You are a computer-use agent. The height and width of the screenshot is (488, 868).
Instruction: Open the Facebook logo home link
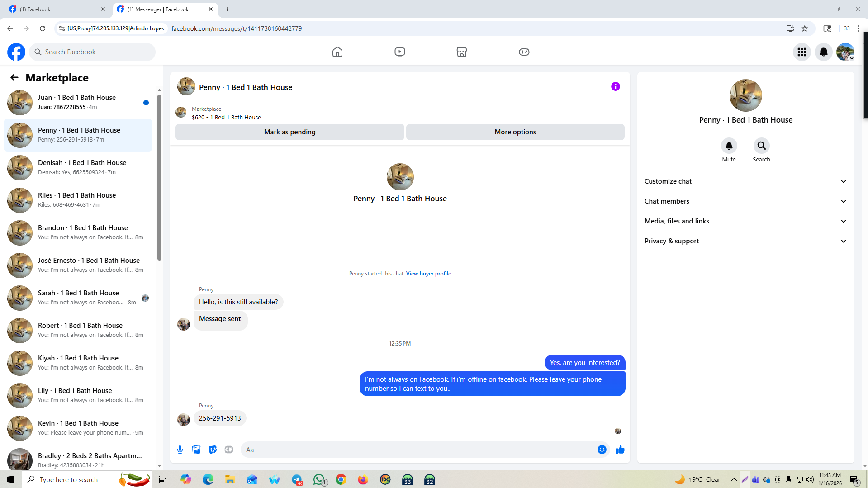point(16,52)
